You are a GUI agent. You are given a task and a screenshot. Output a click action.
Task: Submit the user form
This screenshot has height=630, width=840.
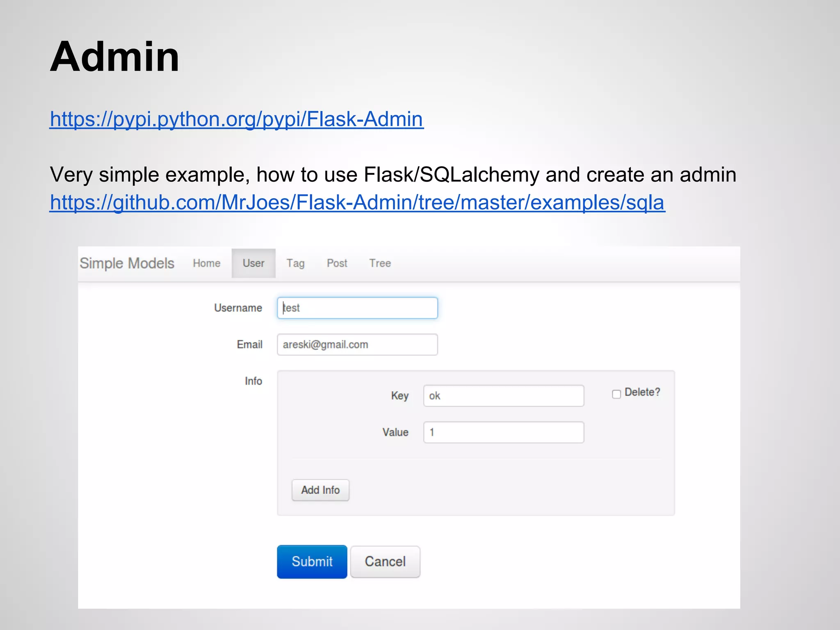[312, 562]
